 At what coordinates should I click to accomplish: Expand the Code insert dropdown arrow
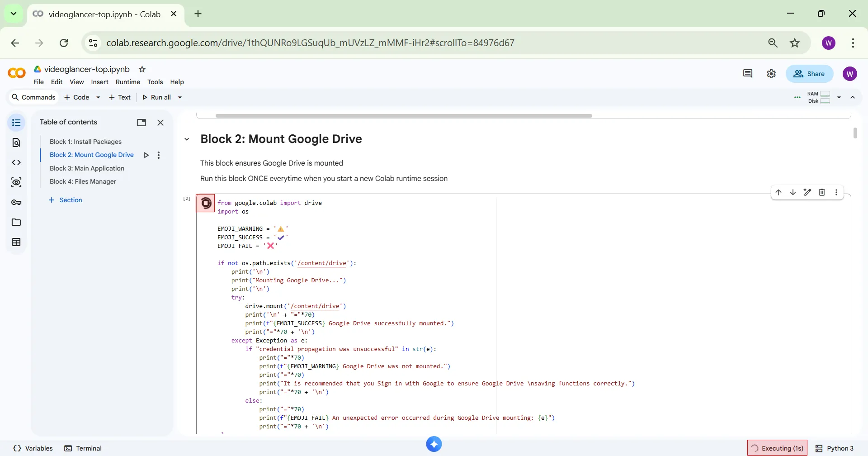point(98,97)
